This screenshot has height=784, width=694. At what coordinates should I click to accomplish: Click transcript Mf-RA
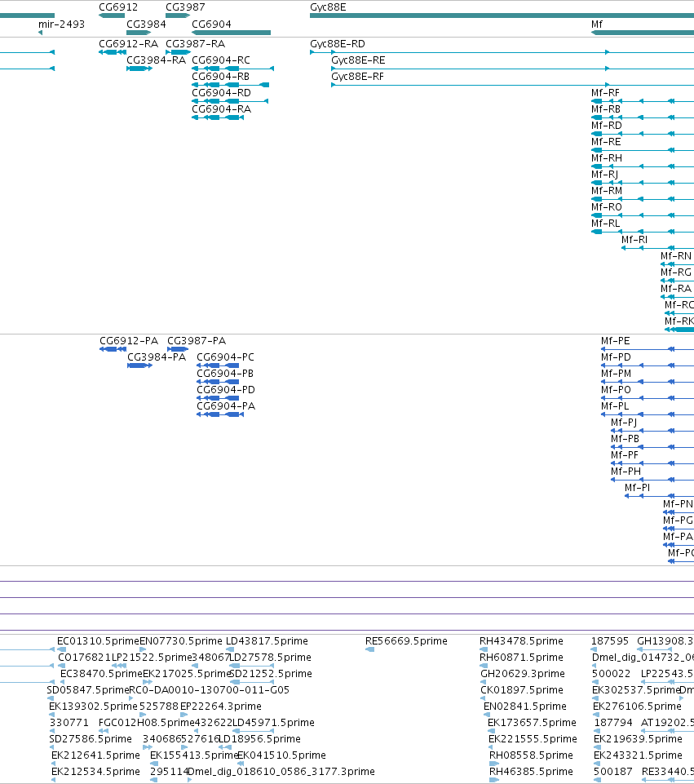pos(676,289)
